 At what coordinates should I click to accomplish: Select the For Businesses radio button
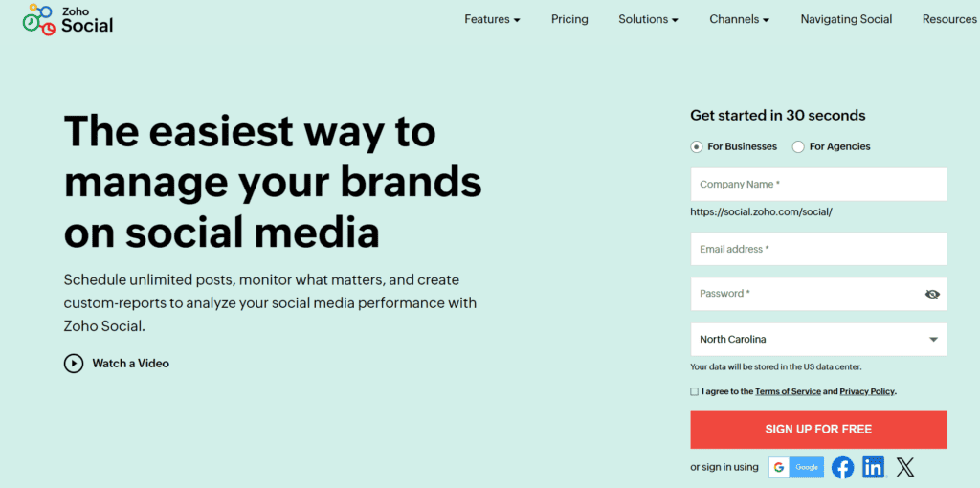(x=697, y=146)
